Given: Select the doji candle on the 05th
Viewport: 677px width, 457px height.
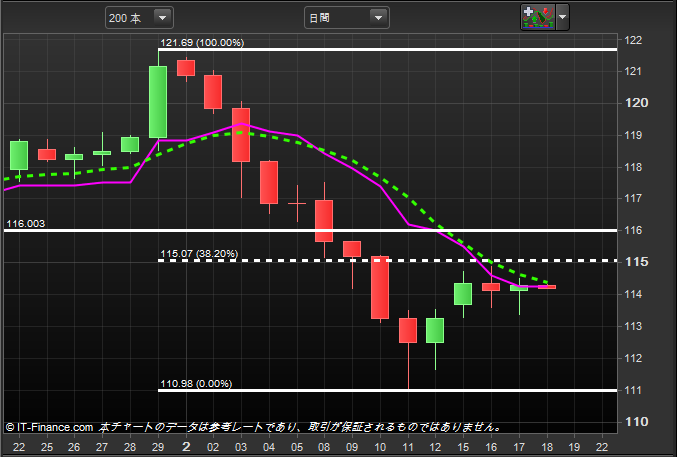Looking at the screenshot, I should pos(297,203).
